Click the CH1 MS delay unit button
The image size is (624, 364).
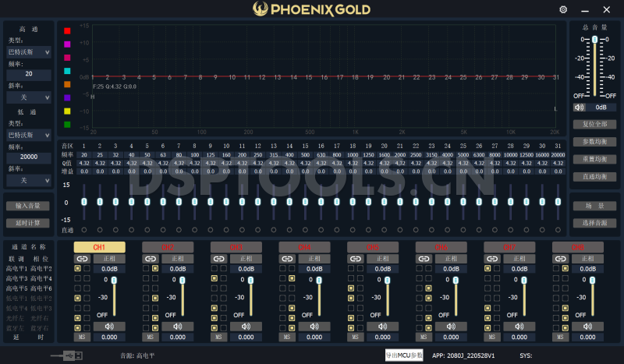pos(82,337)
